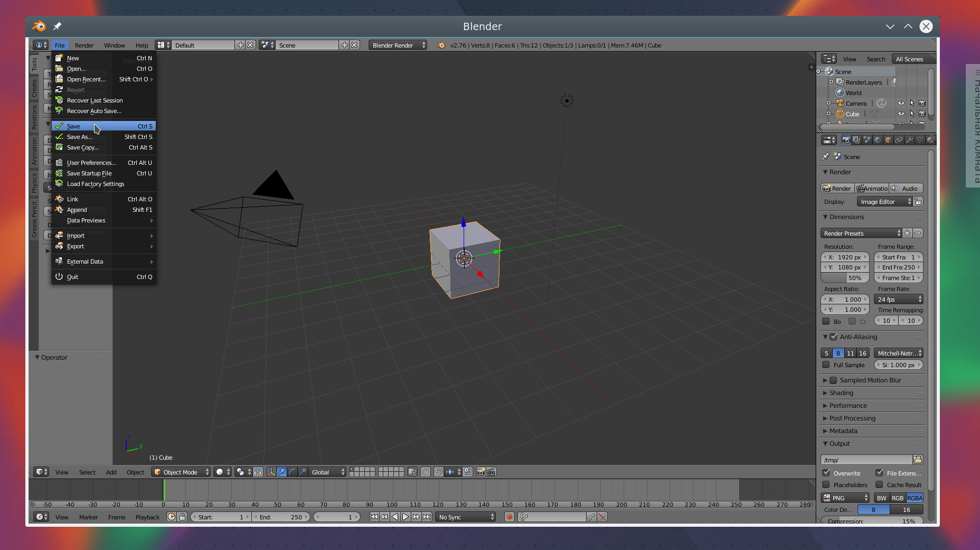Viewport: 980px width, 550px height.
Task: Click the scale manipulator icon
Action: (302, 472)
